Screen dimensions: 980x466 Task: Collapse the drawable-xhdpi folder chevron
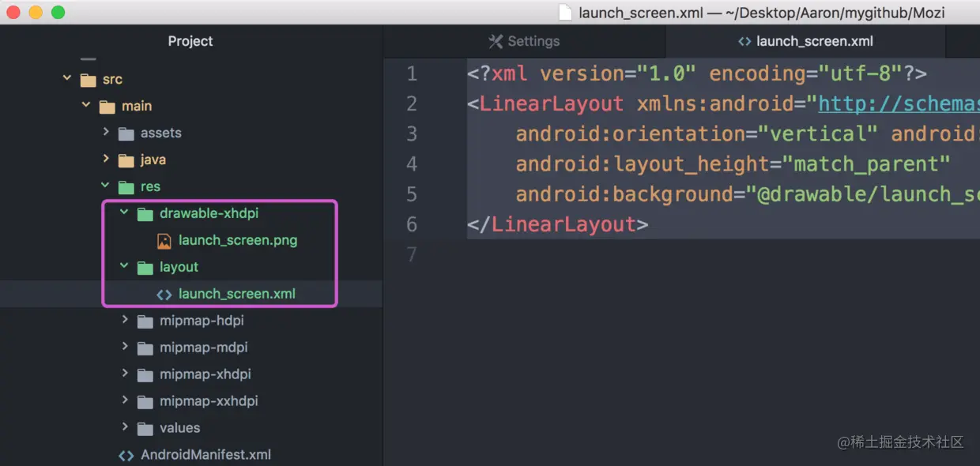click(124, 212)
